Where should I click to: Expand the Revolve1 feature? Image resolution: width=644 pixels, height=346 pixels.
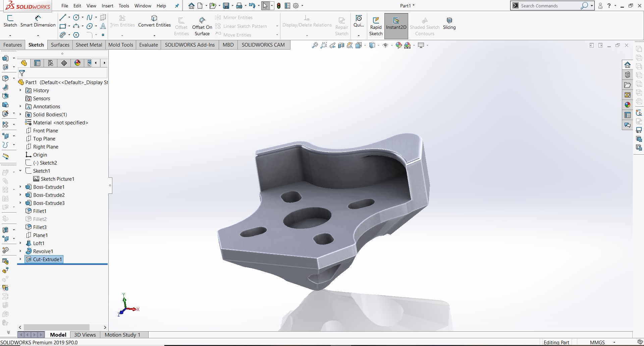click(x=20, y=251)
